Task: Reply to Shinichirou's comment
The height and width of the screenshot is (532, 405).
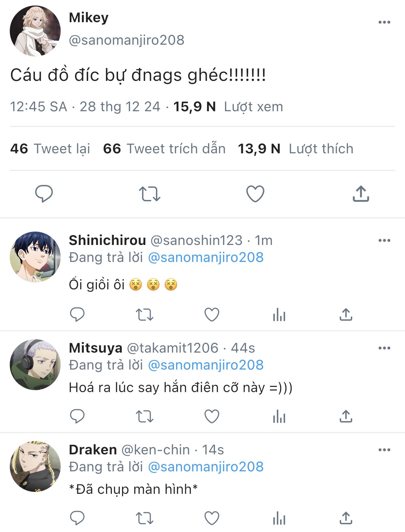Action: click(x=77, y=315)
